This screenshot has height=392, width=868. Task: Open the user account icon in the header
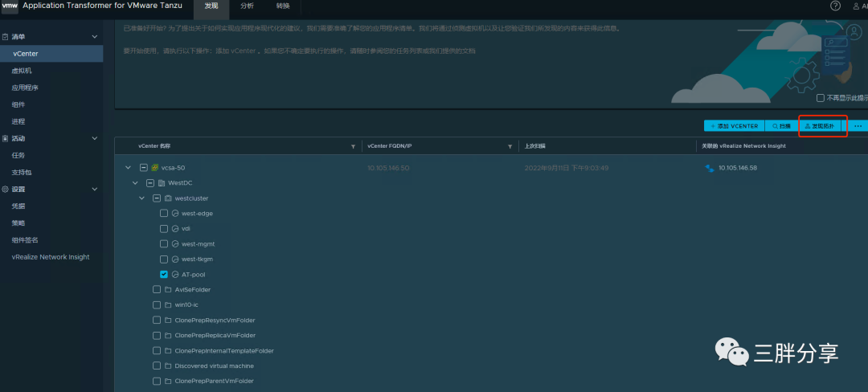[x=856, y=6]
